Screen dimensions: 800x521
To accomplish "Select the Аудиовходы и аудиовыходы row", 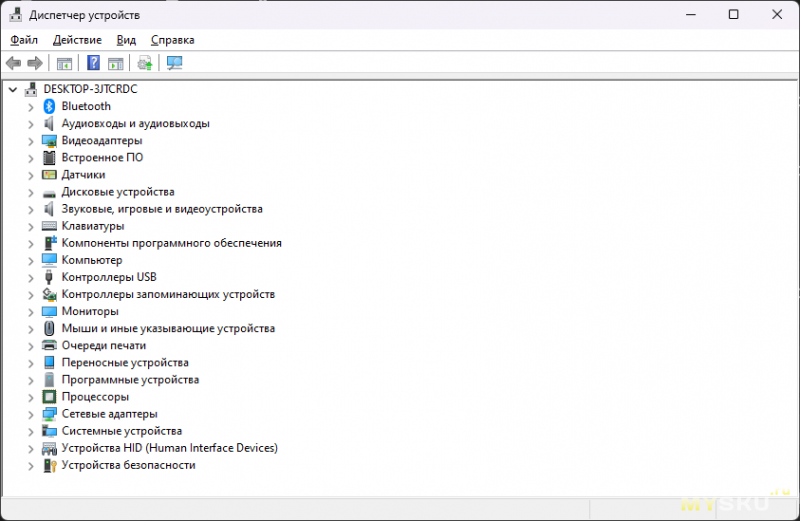I will click(x=136, y=123).
